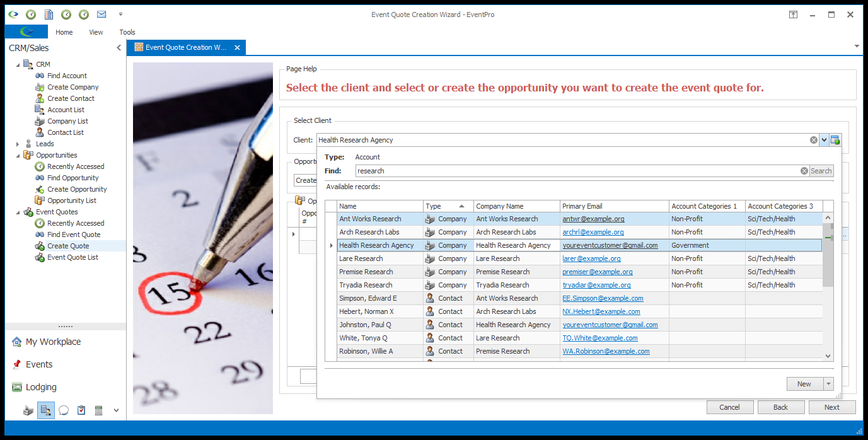This screenshot has height=440, width=868.
Task: Click the Company List icon
Action: (x=40, y=121)
